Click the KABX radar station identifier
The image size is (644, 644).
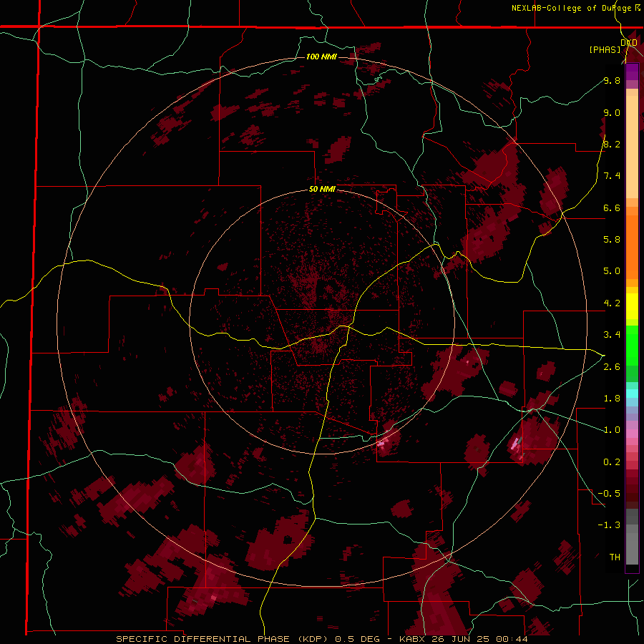(413, 639)
